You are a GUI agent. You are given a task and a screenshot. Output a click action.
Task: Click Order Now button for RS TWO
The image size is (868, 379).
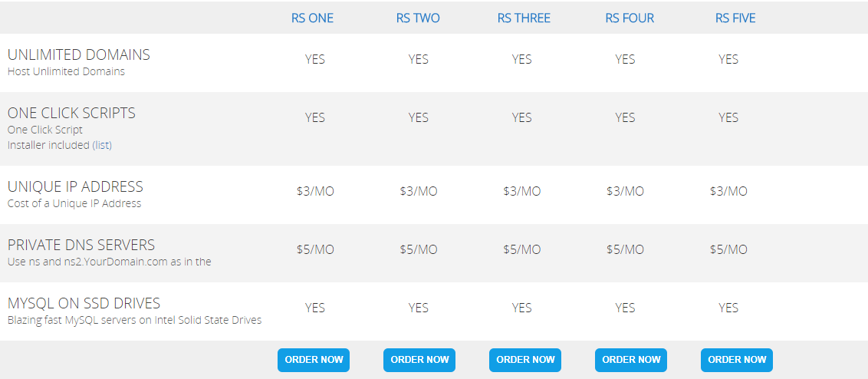[419, 360]
